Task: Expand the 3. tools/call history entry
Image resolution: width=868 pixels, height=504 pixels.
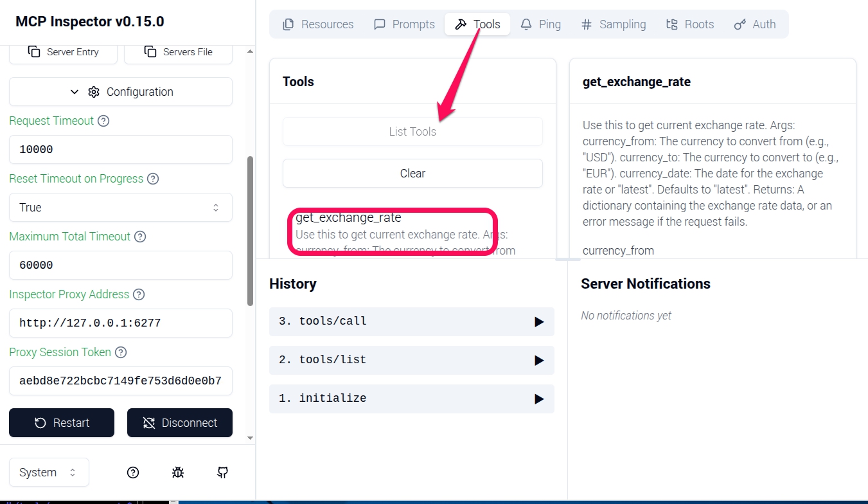Action: click(411, 321)
